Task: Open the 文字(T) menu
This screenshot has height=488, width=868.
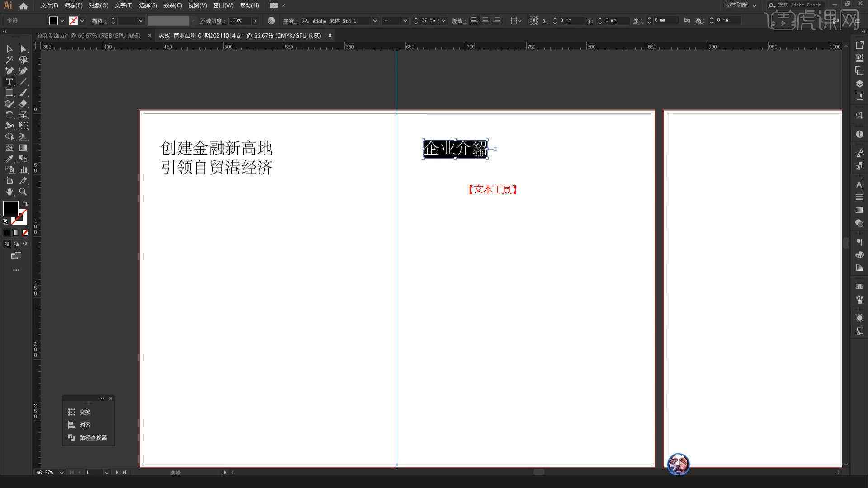Action: click(x=123, y=5)
